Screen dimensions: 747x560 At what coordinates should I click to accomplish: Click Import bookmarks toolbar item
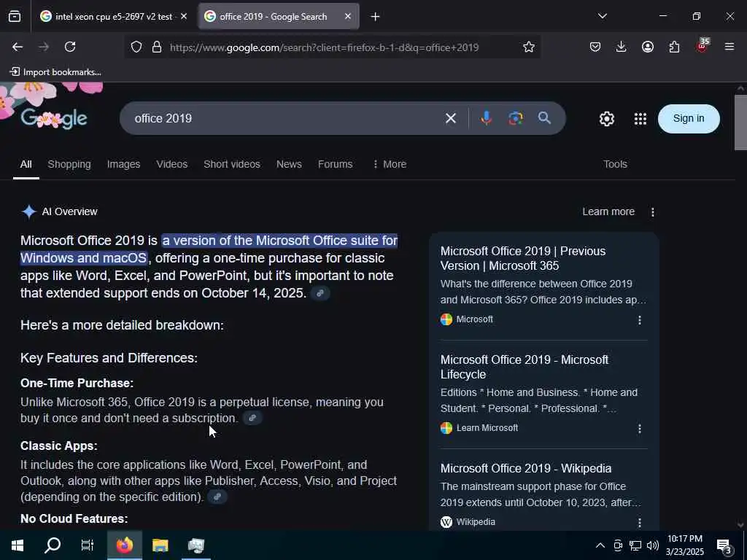click(55, 72)
